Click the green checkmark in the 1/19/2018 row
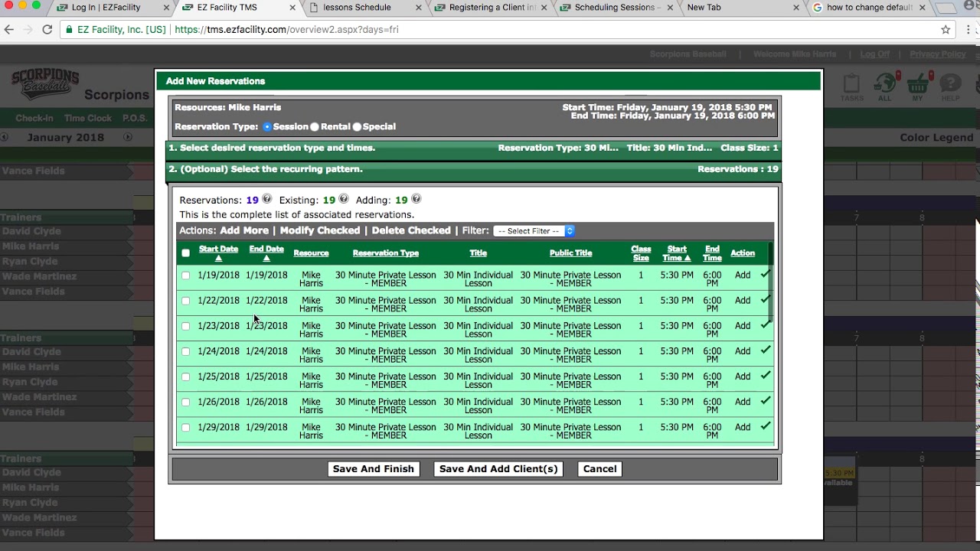This screenshot has height=551, width=980. point(765,274)
